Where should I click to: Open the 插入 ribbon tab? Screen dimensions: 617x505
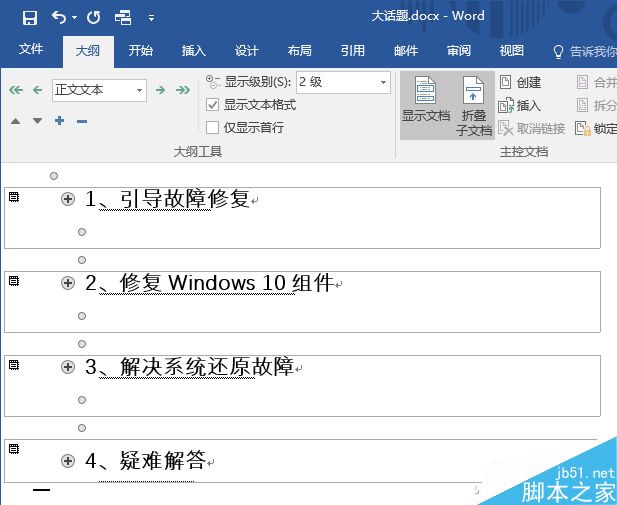[194, 51]
